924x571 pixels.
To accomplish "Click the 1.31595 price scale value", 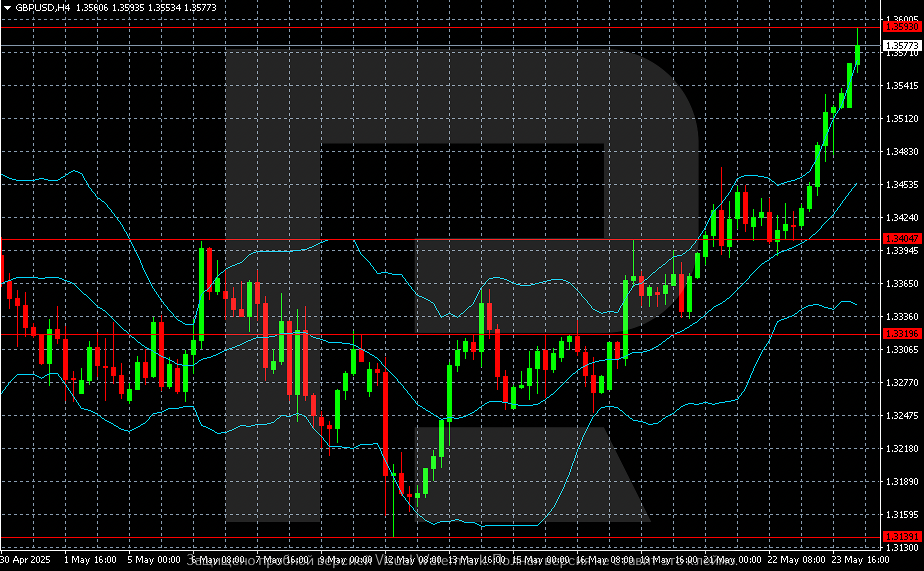I will (902, 514).
